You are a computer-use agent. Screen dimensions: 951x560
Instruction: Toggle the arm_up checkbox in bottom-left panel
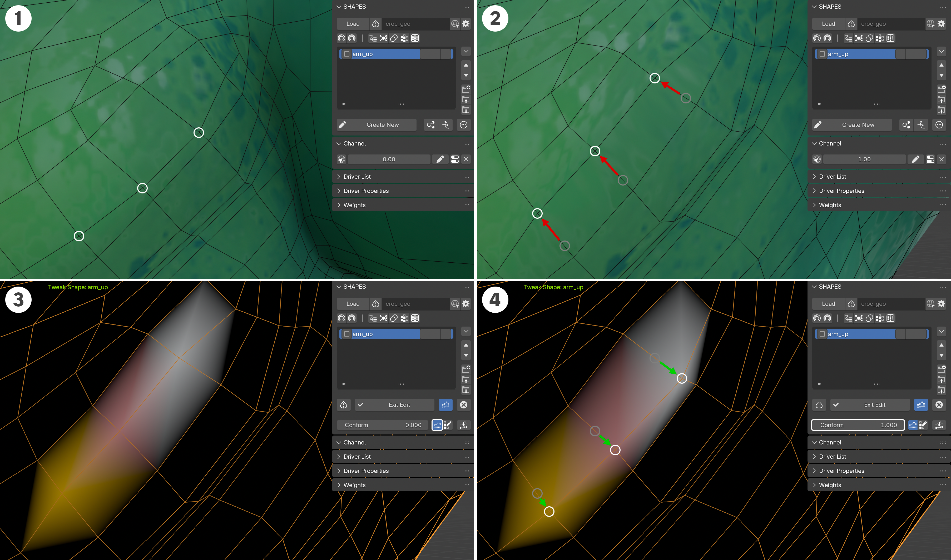click(346, 334)
